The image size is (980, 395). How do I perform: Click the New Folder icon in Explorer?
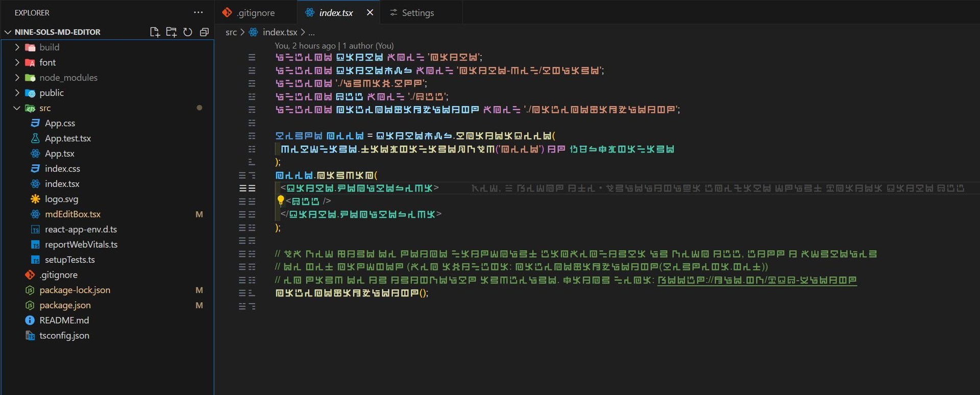point(171,32)
